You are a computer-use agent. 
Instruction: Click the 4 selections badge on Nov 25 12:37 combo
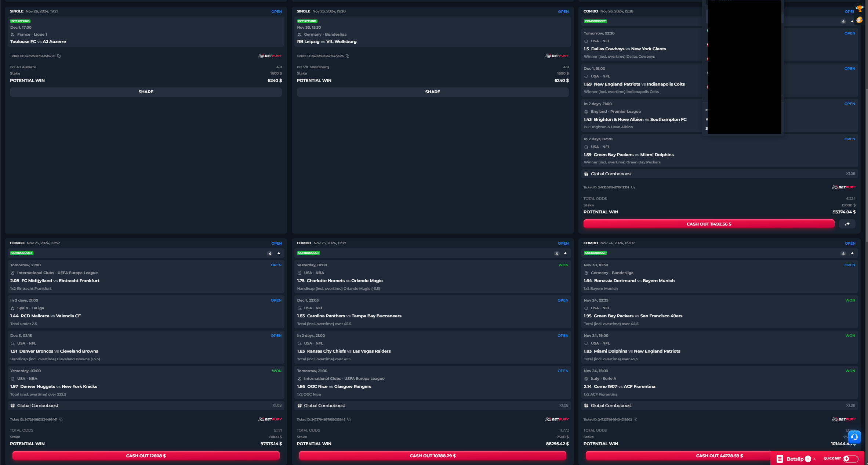pos(556,253)
